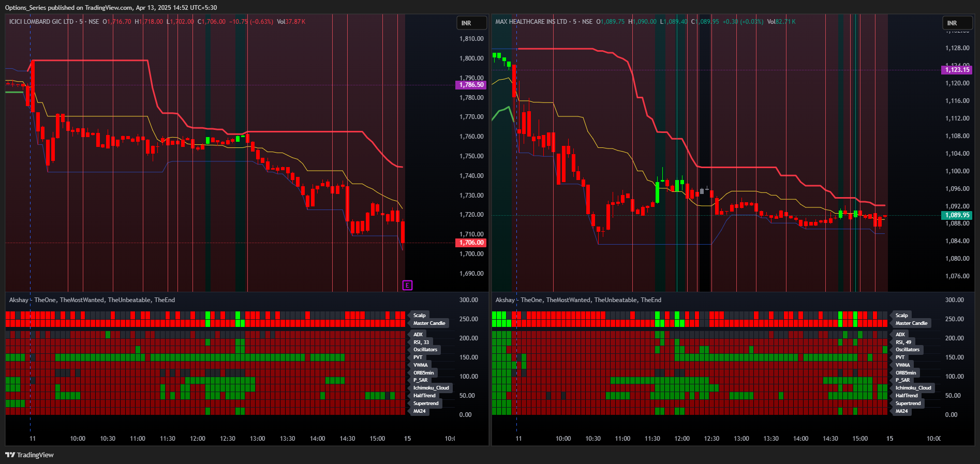This screenshot has height=464, width=980.
Task: Click the Master Candle label in Max Healthcare pane
Action: click(x=911, y=323)
